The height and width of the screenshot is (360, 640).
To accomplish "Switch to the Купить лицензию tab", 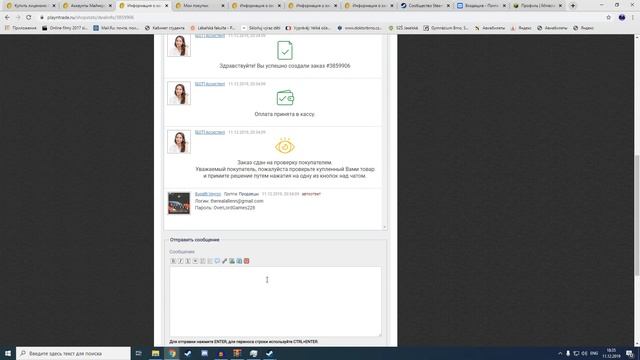I will [x=31, y=6].
